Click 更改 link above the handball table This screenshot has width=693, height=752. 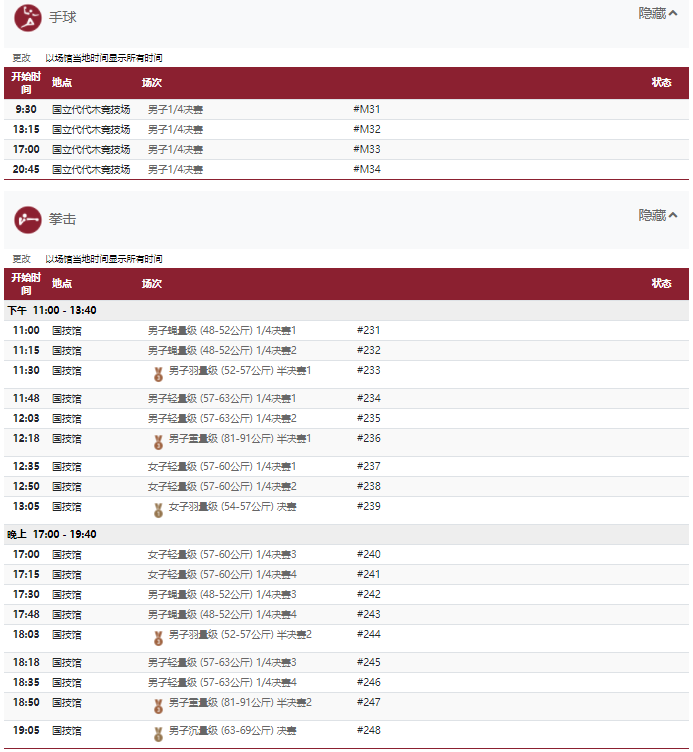(22, 58)
